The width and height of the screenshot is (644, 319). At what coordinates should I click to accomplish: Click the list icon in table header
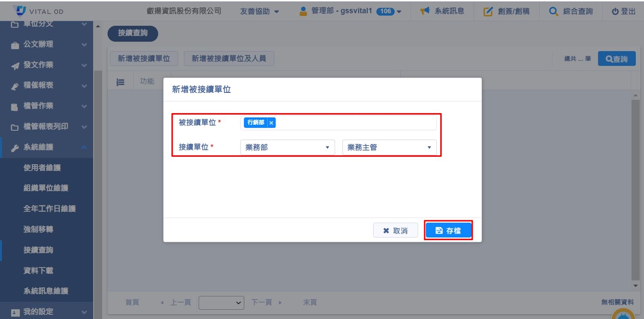120,82
